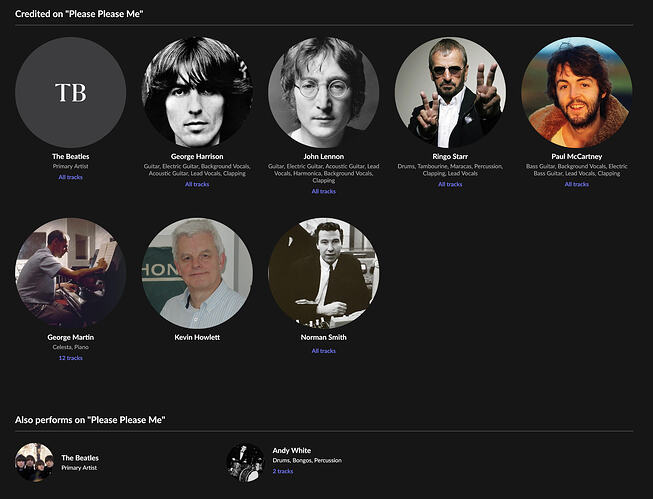Open '12 tracks' under George Martin
The width and height of the screenshot is (653, 499).
70,358
